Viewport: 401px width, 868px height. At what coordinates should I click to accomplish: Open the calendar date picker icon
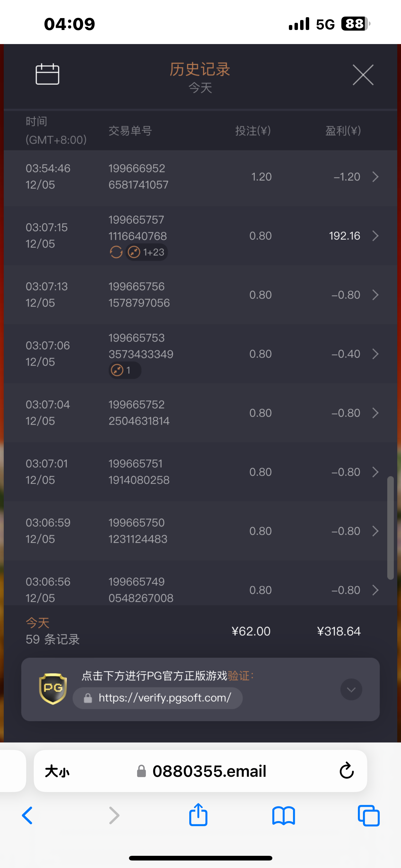point(47,74)
